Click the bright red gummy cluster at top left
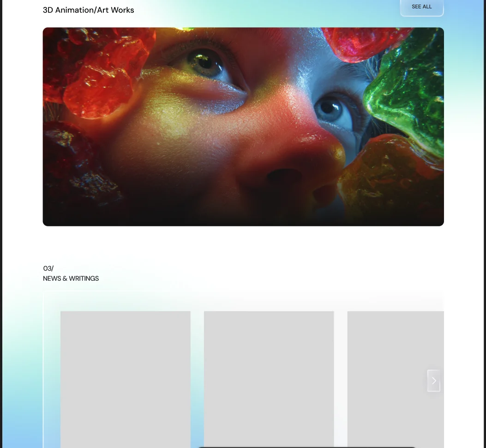Image resolution: width=486 pixels, height=448 pixels. pos(99,72)
